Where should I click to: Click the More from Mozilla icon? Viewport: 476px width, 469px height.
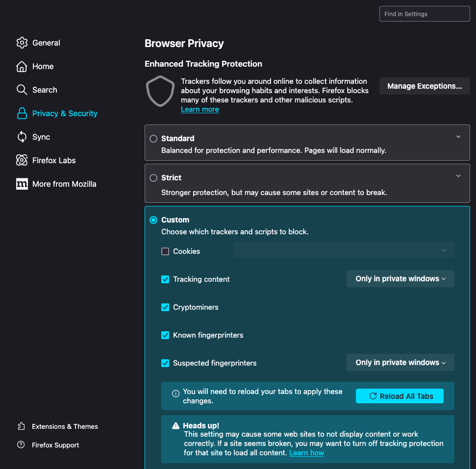click(22, 184)
